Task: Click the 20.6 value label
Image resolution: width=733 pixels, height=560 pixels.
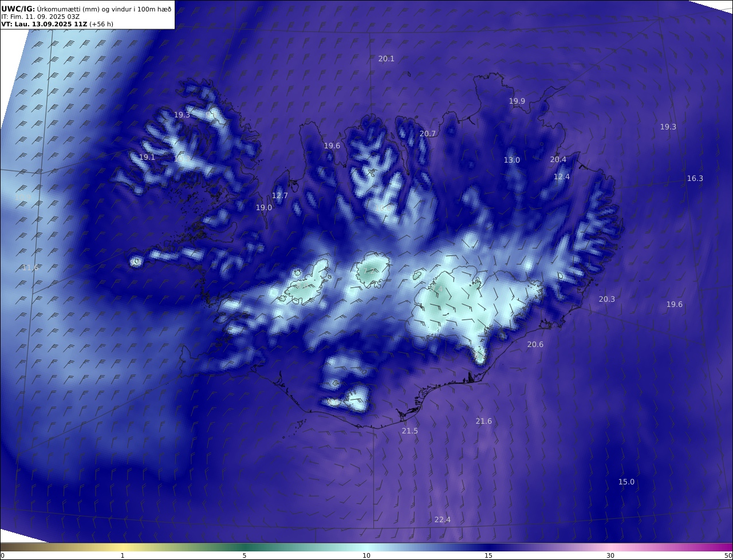Action: (x=535, y=345)
